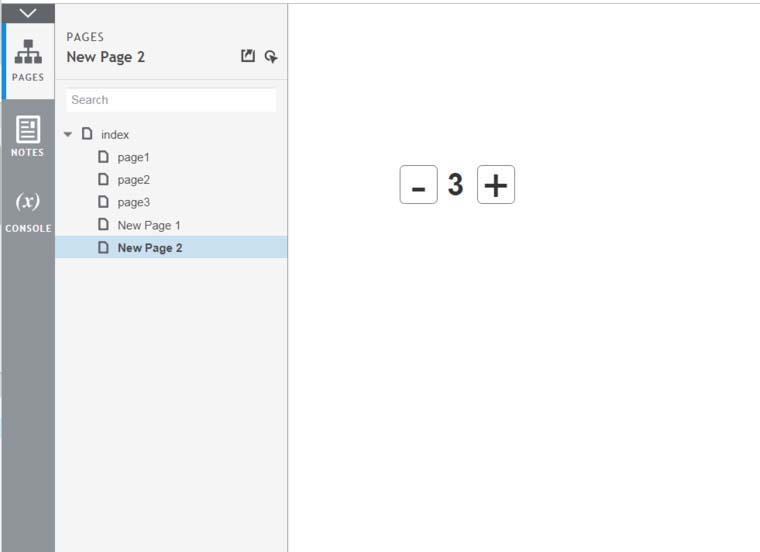Open New Page 1
760x552 pixels.
point(149,225)
